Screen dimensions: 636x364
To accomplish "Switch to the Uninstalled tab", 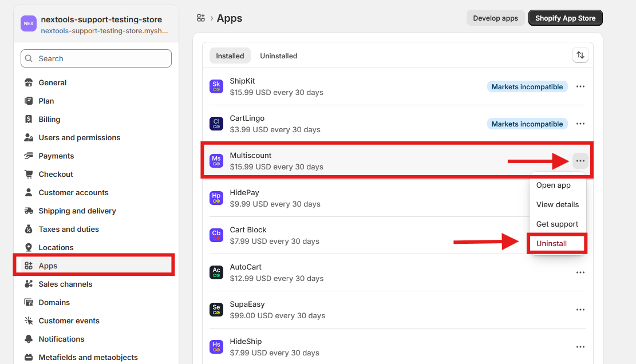I will [x=278, y=56].
